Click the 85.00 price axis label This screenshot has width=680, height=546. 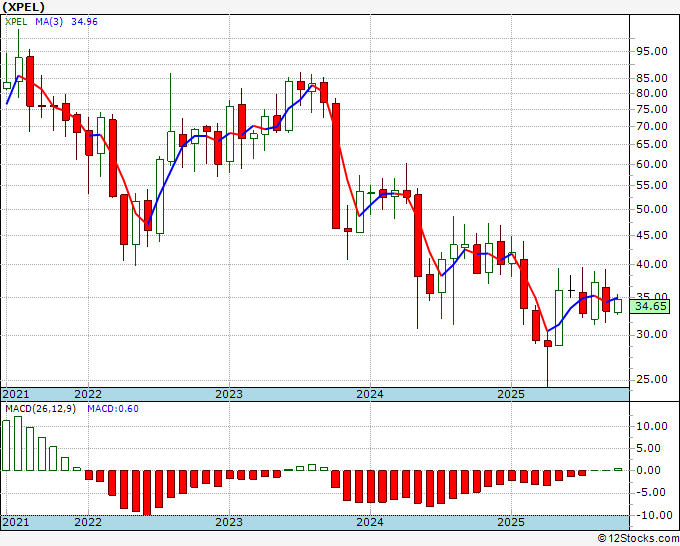coord(652,78)
